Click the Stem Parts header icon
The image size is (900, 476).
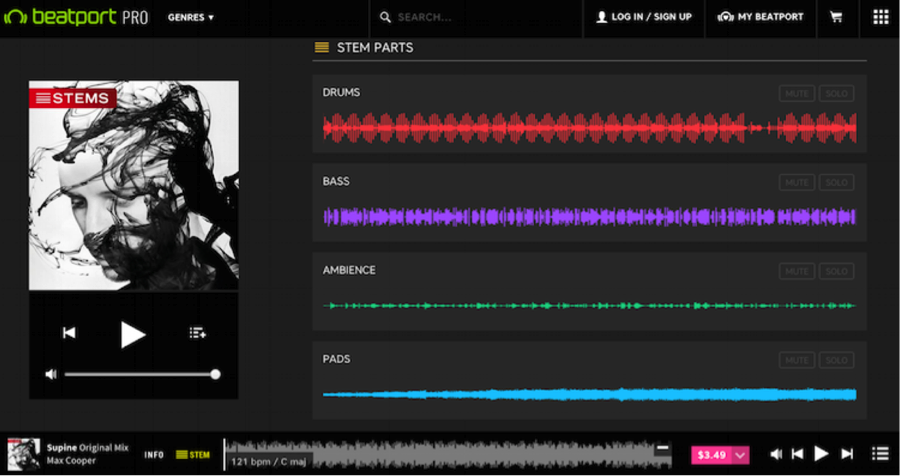(x=321, y=48)
